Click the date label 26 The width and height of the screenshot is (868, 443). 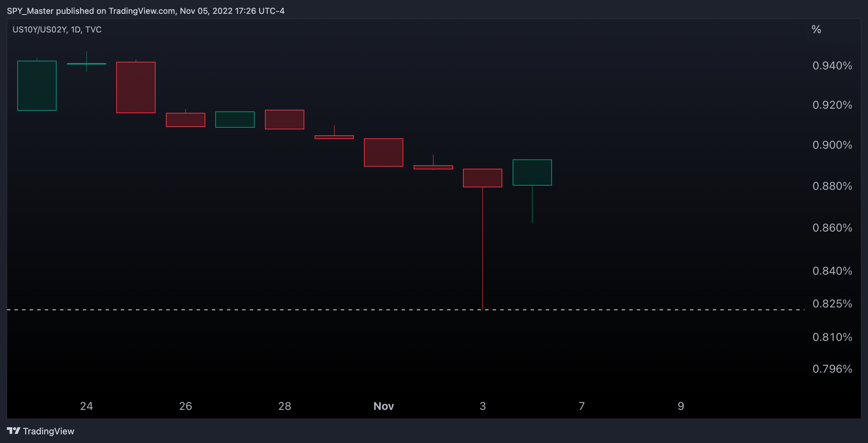coord(186,406)
